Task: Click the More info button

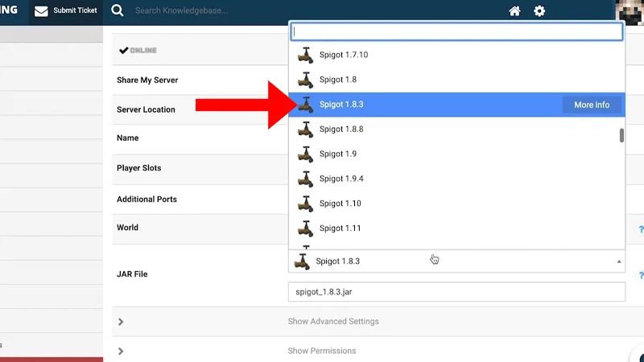Action: tap(591, 105)
